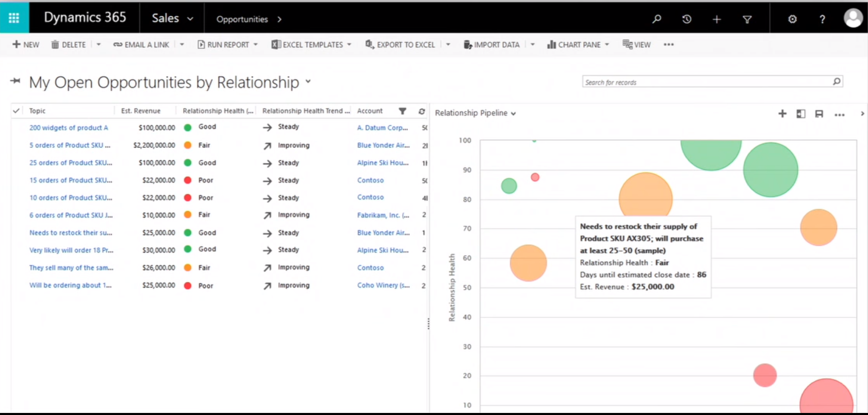Collapse chart pane with right chevron
The image size is (868, 415).
click(862, 113)
